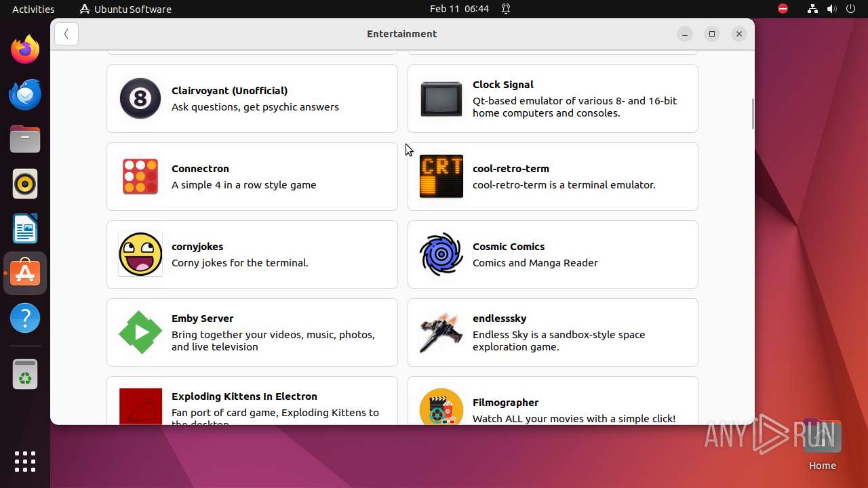Viewport: 868px width, 488px height.
Task: Click 'Comics and Manga Reader' description
Action: 535,263
